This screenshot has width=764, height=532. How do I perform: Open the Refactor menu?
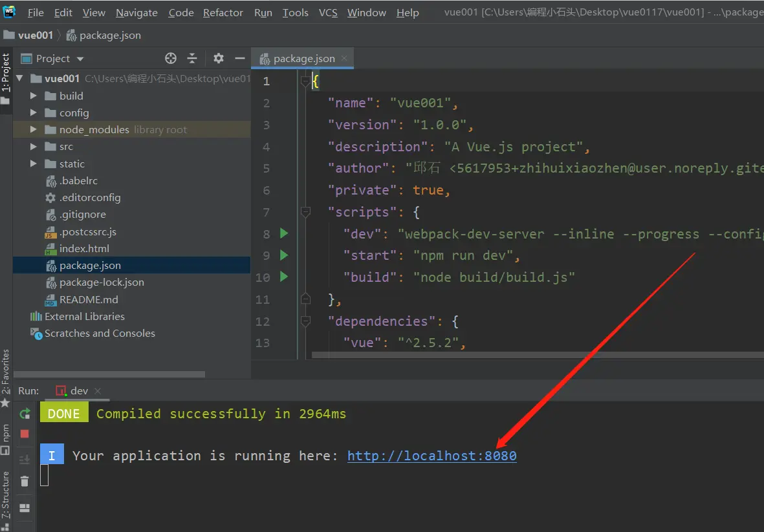point(223,13)
